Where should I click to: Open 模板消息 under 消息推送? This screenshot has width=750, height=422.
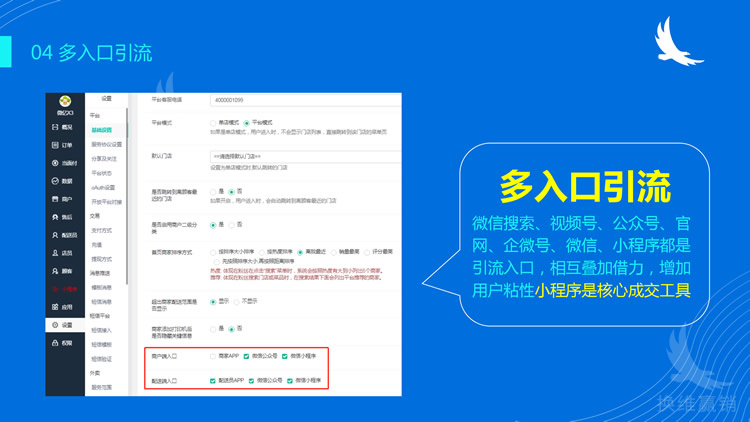(x=101, y=288)
